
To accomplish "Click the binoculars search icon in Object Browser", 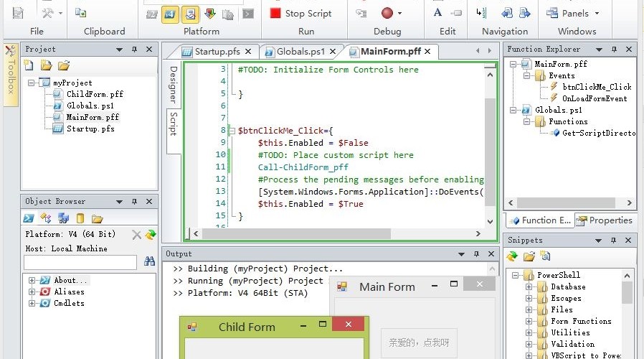I will point(149,261).
